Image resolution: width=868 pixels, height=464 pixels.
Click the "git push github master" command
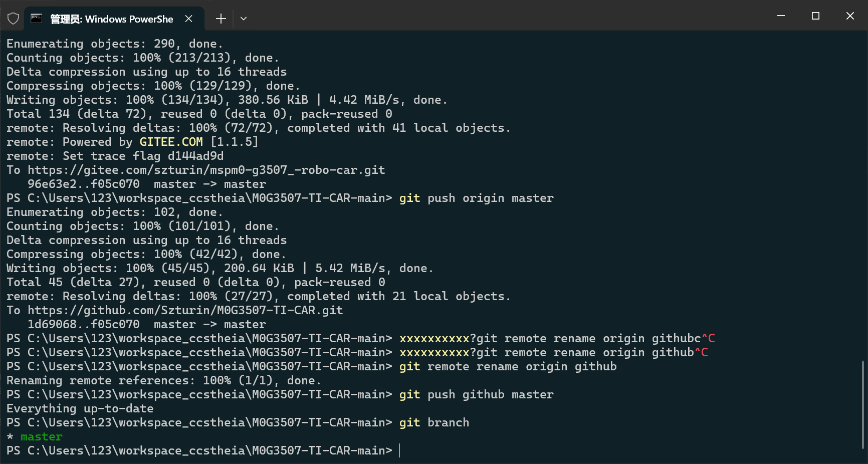point(476,395)
